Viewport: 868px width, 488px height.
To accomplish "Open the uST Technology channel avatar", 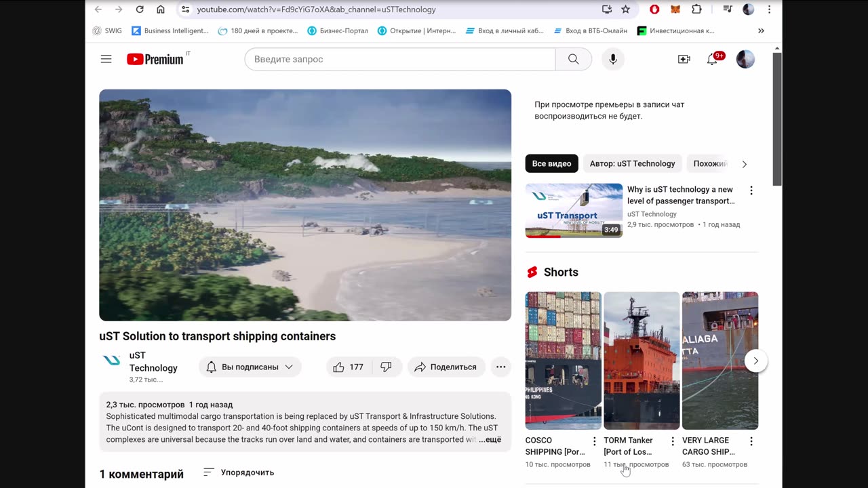I will 111,361.
